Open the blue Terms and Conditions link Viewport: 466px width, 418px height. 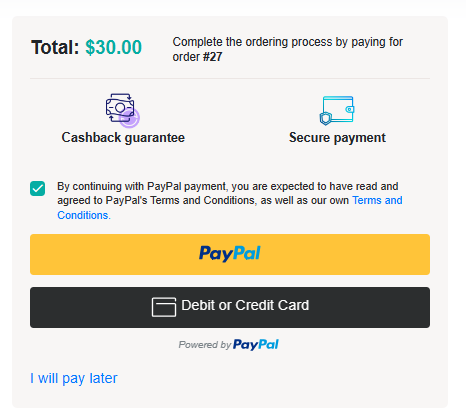coord(230,208)
